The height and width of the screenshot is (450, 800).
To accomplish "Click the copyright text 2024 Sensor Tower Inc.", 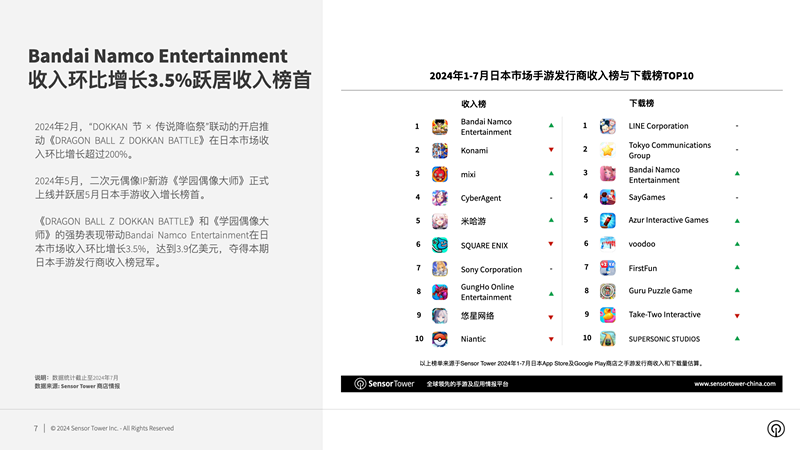I will 112,428.
